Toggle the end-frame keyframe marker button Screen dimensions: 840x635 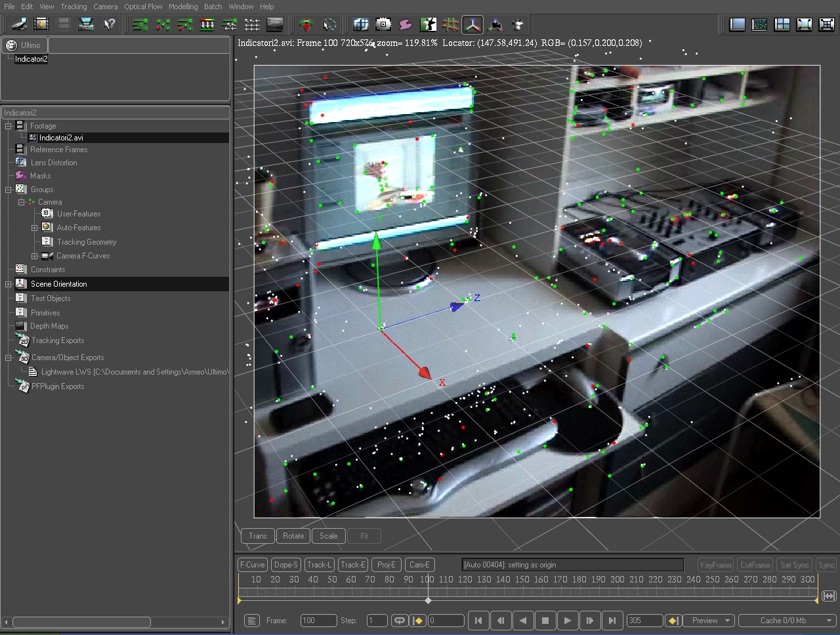(673, 621)
